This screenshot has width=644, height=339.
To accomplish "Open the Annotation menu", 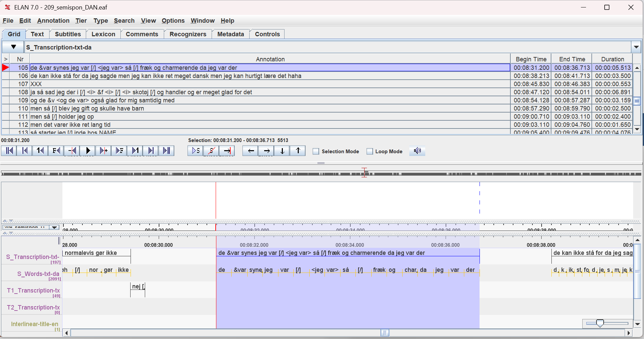I will (53, 21).
